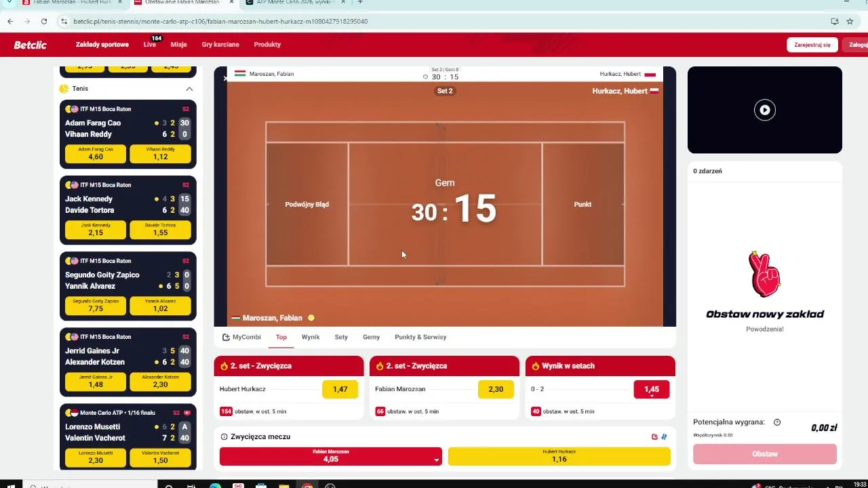Click the Obstaw button
Image resolution: width=868 pixels, height=488 pixels.
tap(765, 454)
